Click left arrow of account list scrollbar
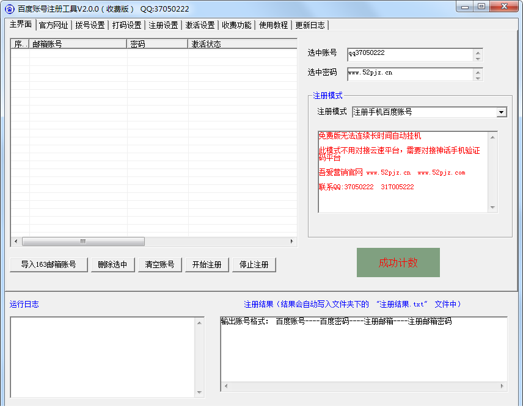 16,241
